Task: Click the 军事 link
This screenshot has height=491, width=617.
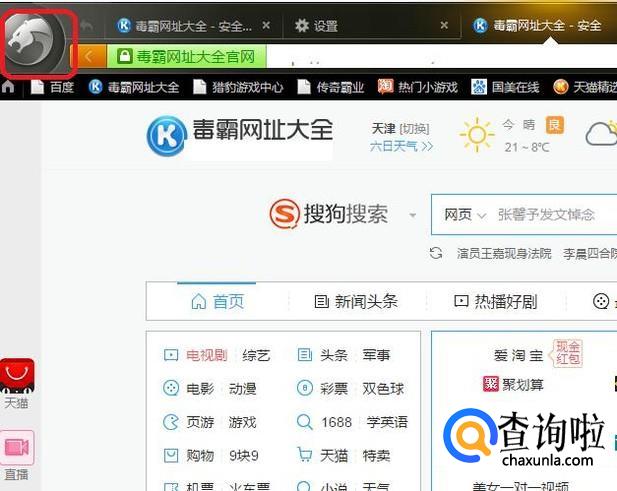Action: pos(376,355)
